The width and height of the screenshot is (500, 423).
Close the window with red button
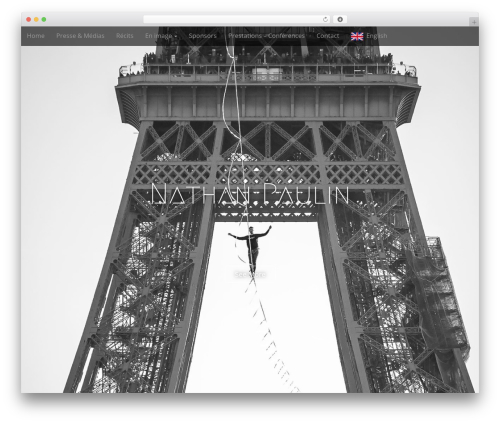point(29,19)
